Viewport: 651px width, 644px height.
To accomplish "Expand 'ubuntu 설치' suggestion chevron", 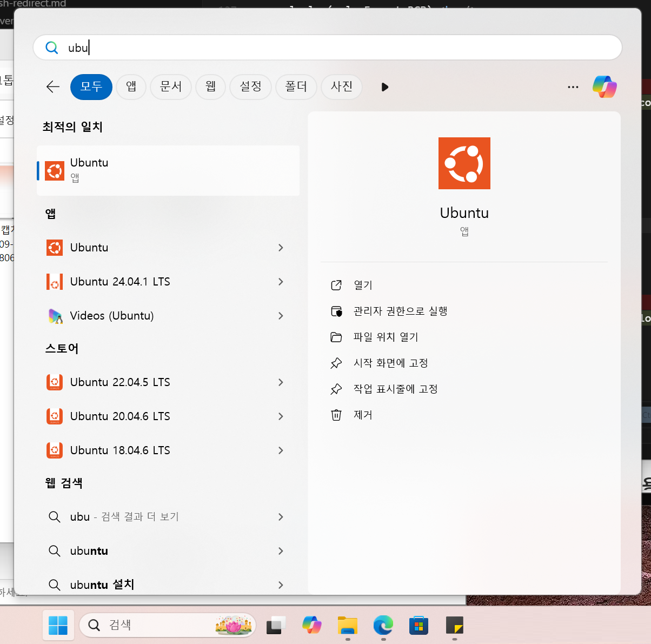I will (x=281, y=585).
